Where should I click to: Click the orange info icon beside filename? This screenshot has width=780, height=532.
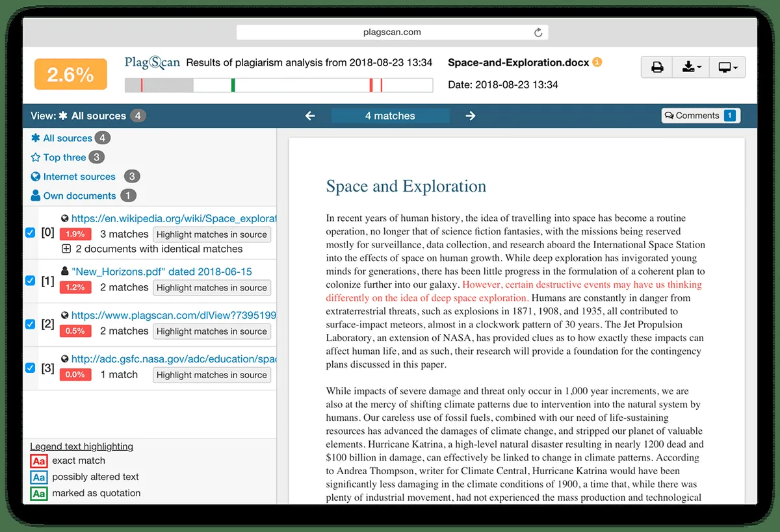(x=597, y=62)
